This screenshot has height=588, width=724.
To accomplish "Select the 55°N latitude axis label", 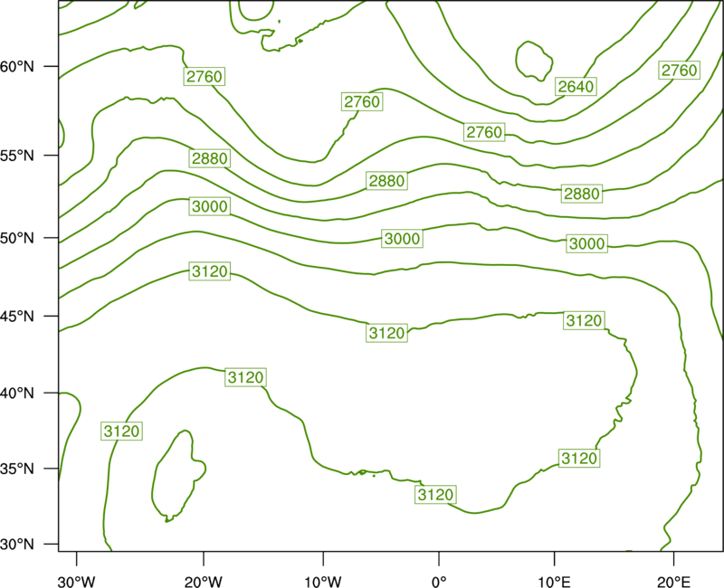I will (x=17, y=155).
